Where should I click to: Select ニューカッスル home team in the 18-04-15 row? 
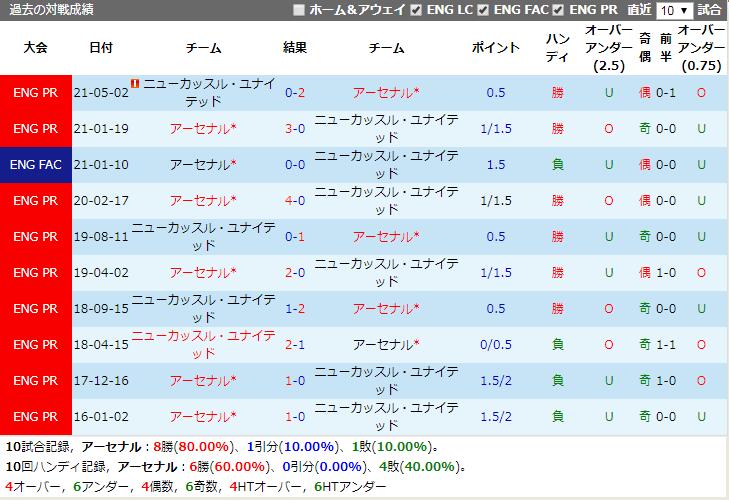point(203,345)
